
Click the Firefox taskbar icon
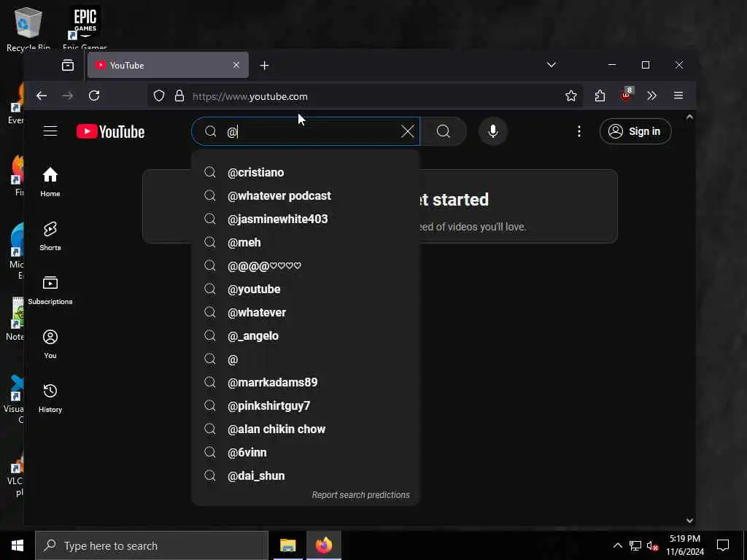pos(323,545)
